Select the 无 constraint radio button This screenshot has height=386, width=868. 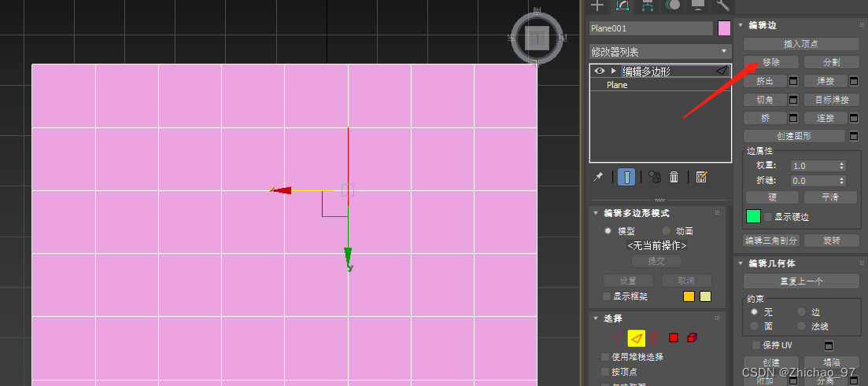(x=754, y=312)
